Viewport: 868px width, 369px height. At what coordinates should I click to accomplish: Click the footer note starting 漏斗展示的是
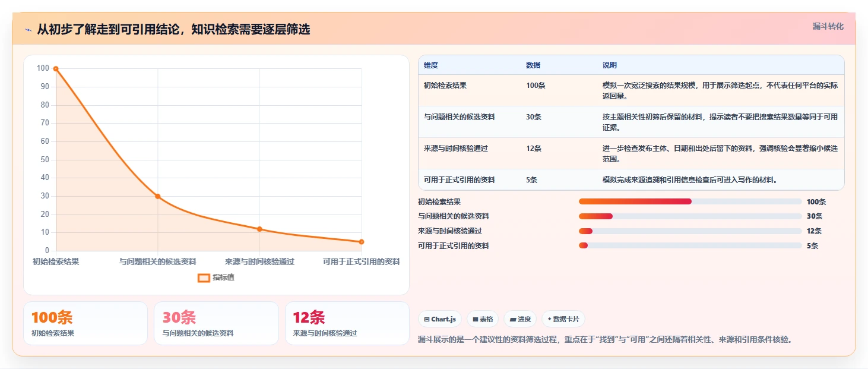pyautogui.click(x=605, y=340)
